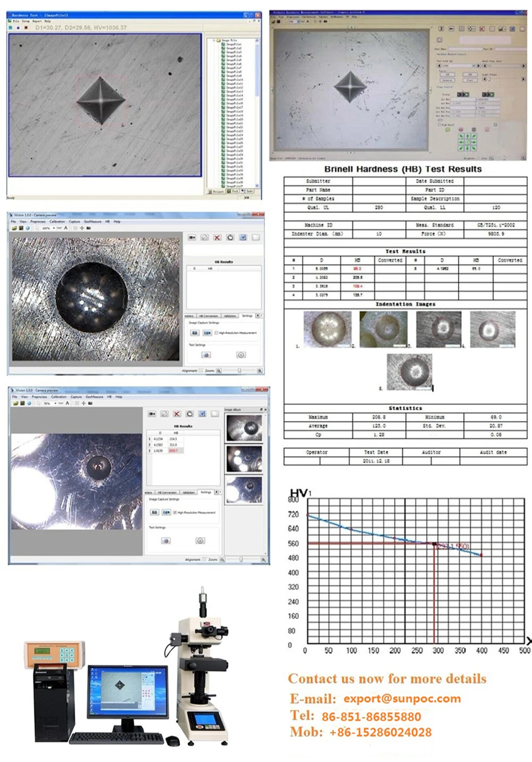The image size is (532, 762).
Task: Click green up arrow in Vickers stage control pad
Action: [x=467, y=136]
